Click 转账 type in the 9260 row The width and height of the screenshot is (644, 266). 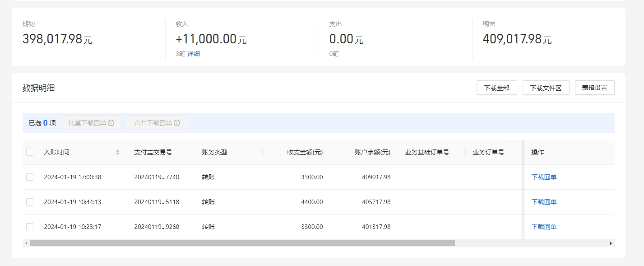[208, 227]
